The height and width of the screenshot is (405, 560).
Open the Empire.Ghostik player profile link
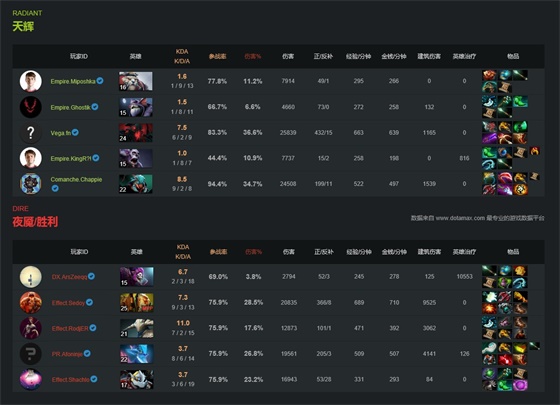click(x=70, y=107)
